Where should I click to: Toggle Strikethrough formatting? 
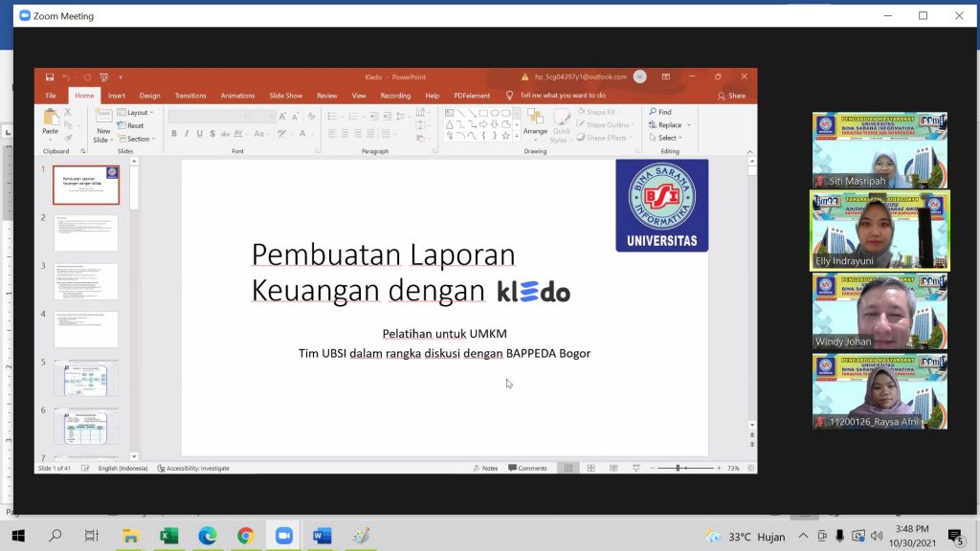[x=225, y=134]
